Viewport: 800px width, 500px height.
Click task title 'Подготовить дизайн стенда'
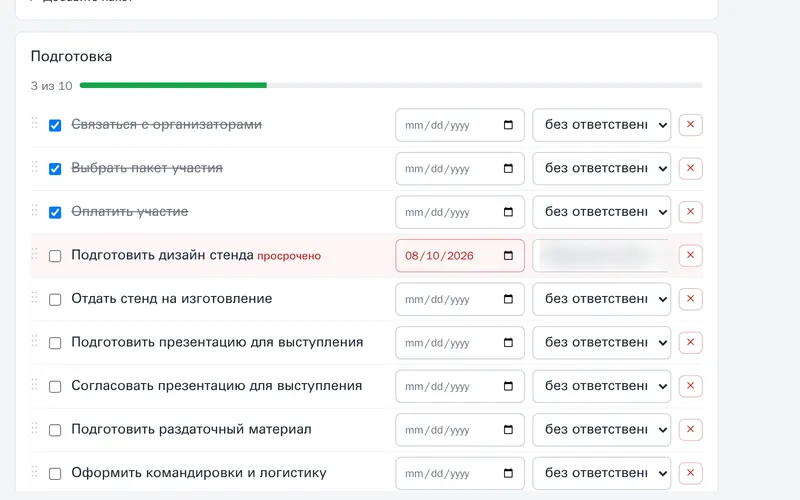pos(162,255)
